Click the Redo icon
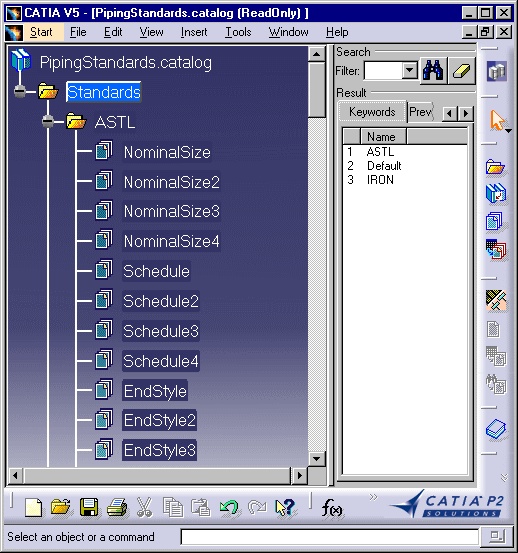 coord(257,508)
